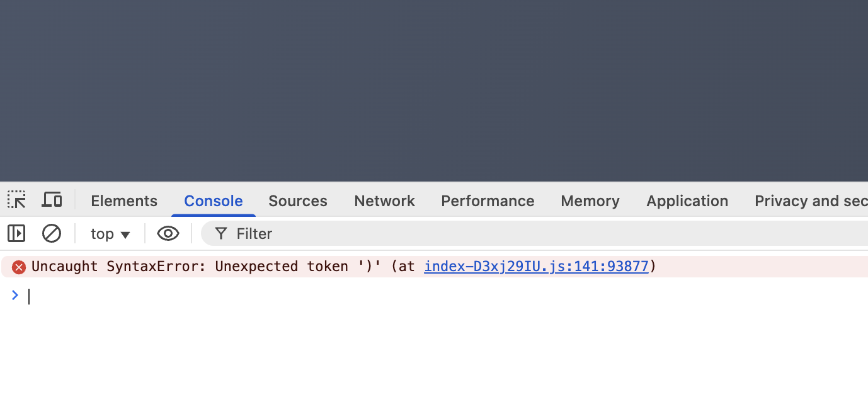Click the red error icon
This screenshot has height=406, width=868.
[19, 267]
